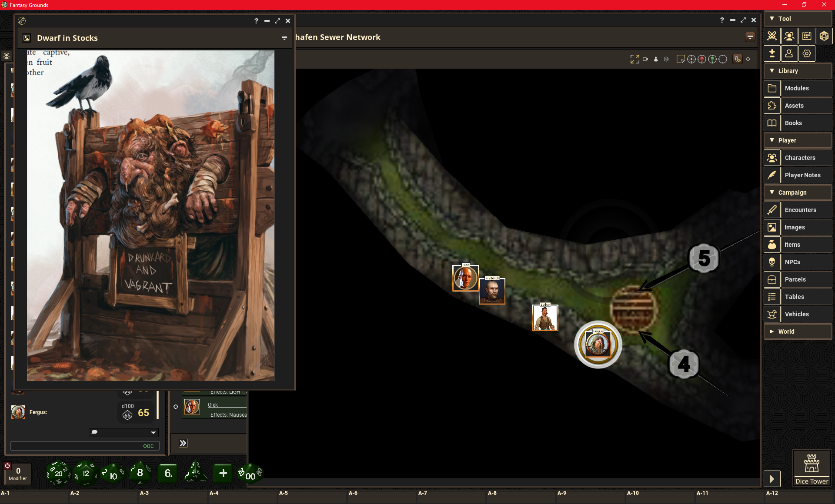Click the map player token icon
This screenshot has width=835, height=504.
[x=656, y=59]
